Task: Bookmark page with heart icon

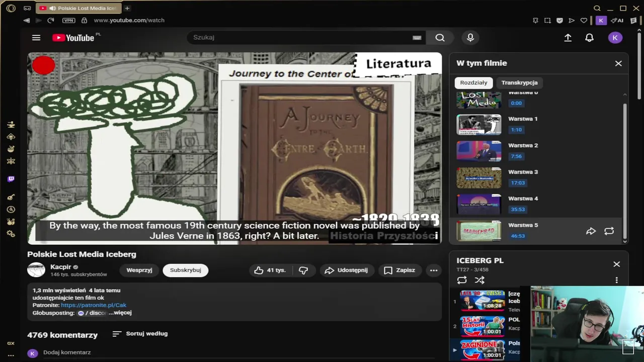Action: pos(584,21)
